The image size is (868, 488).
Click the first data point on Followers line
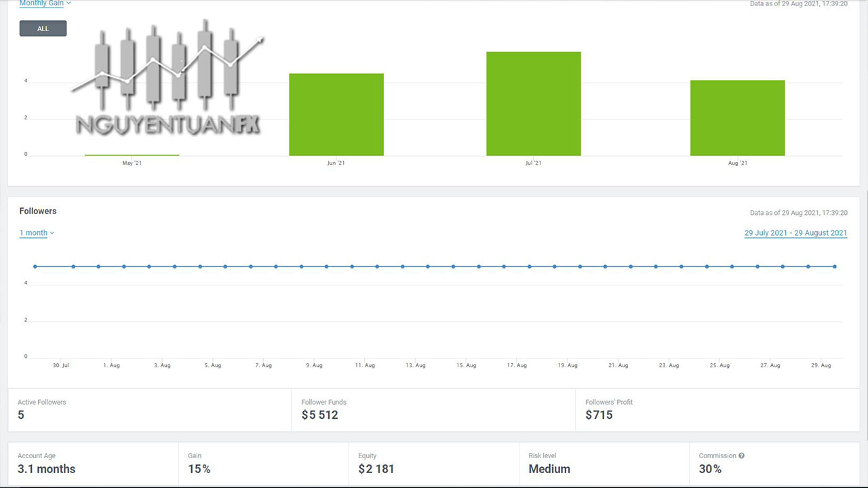[x=35, y=266]
